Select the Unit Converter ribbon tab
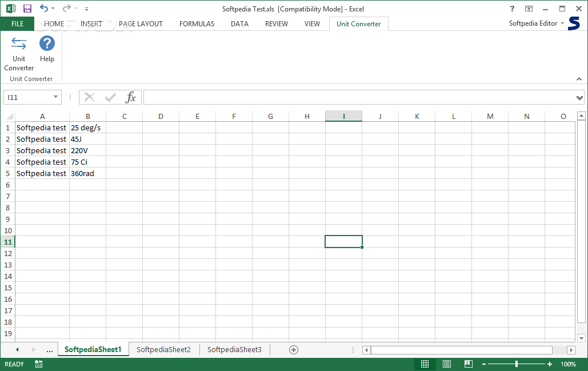 point(358,23)
